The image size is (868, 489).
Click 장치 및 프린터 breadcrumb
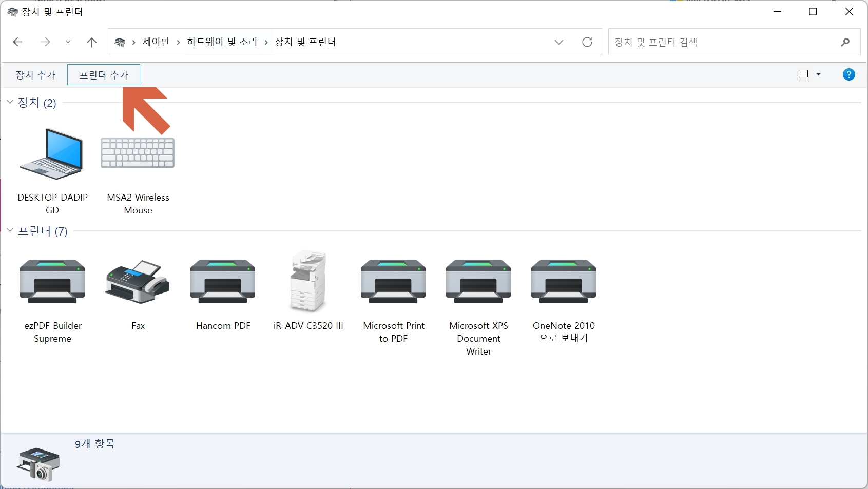[x=305, y=42]
